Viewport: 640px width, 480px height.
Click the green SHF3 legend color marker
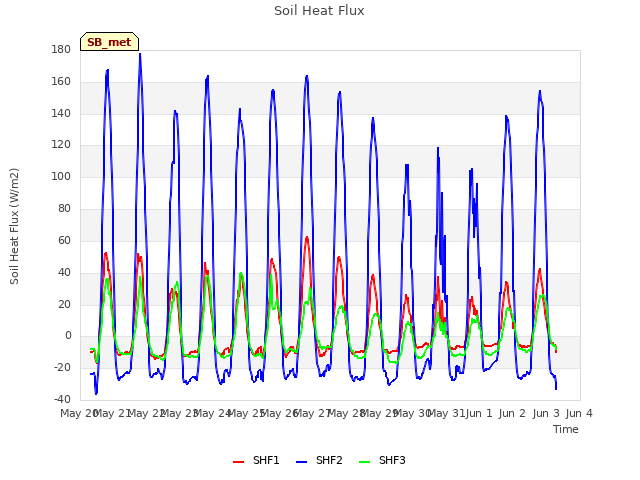point(364,462)
